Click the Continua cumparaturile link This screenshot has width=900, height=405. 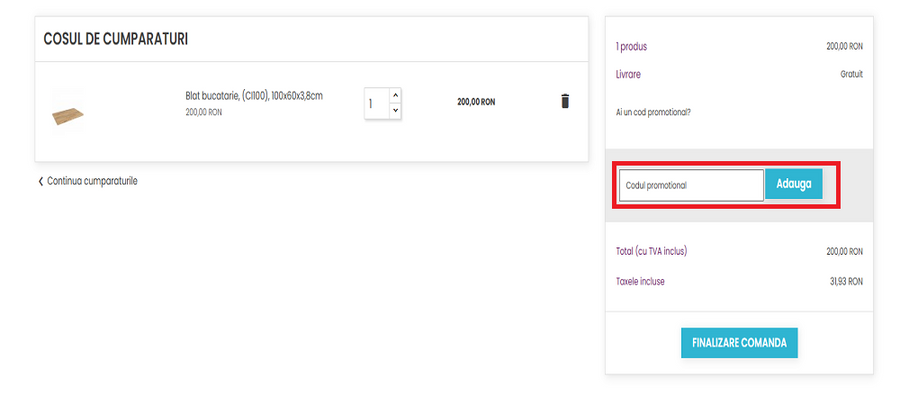(x=92, y=181)
